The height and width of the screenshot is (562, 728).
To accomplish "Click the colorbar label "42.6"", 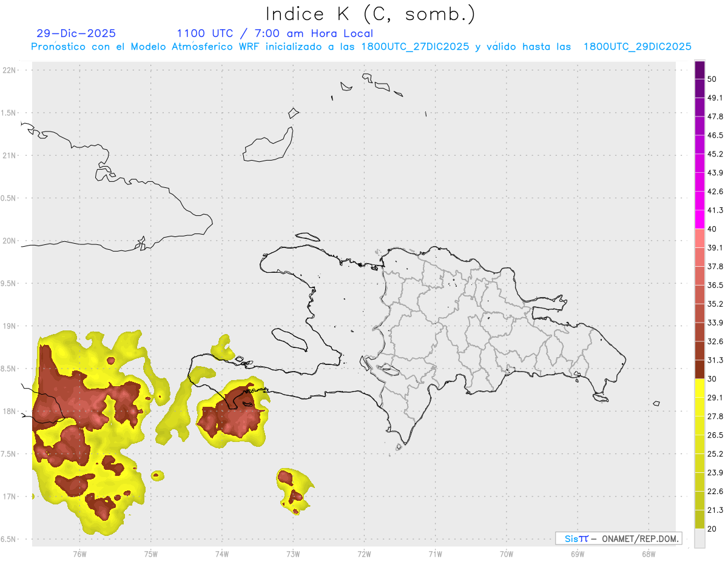I will pos(715,192).
